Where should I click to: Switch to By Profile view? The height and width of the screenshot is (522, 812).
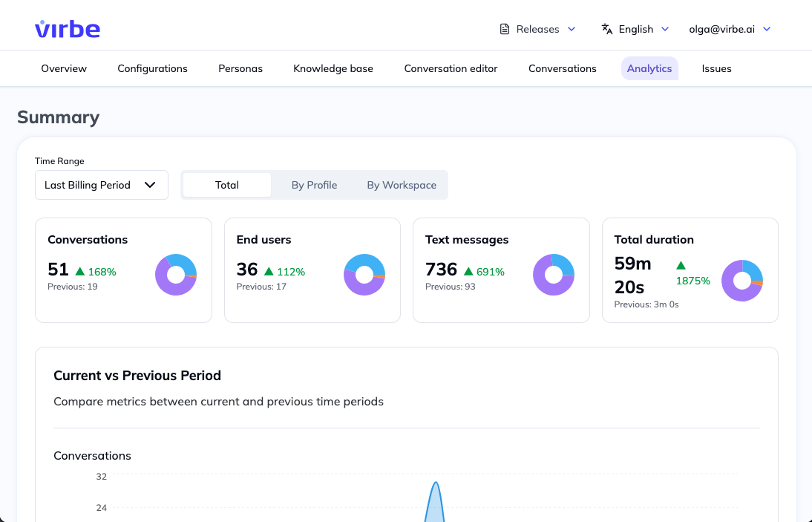click(314, 185)
